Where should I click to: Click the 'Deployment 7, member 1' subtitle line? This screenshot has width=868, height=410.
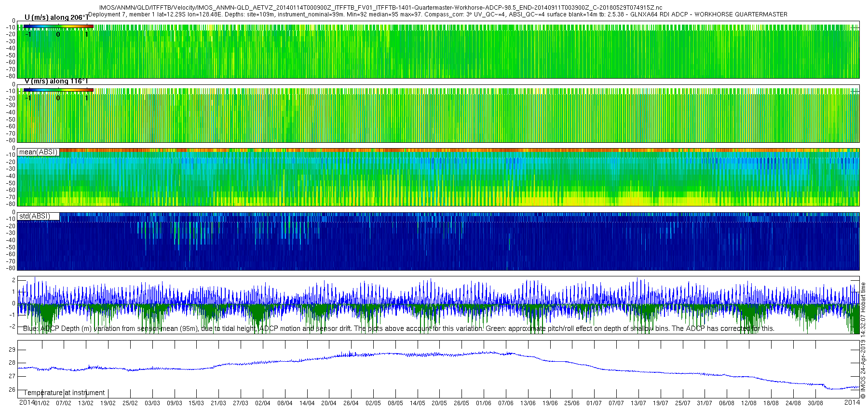(x=437, y=14)
